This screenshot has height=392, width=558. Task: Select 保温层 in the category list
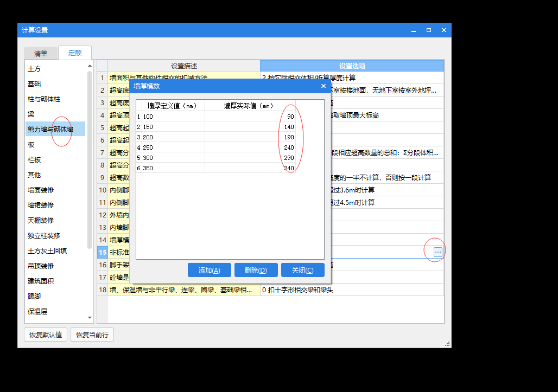pos(55,312)
